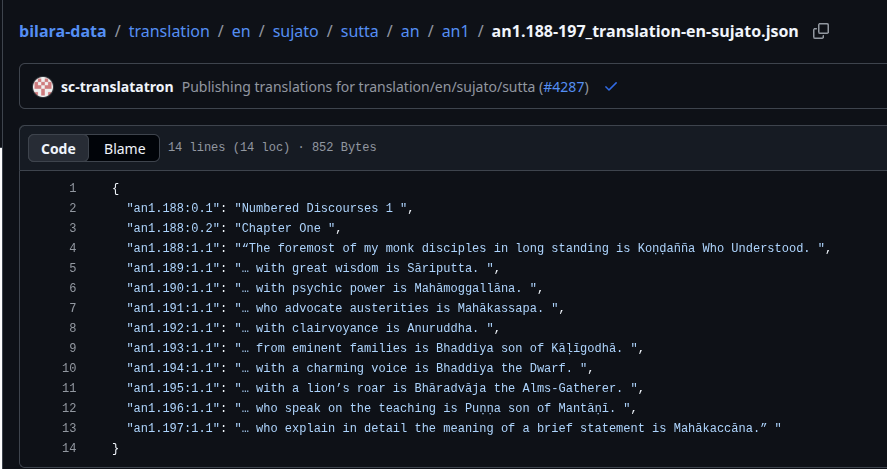Screen dimensions: 887x469
Task: Open the Publishing translations commit message
Action: coord(359,87)
